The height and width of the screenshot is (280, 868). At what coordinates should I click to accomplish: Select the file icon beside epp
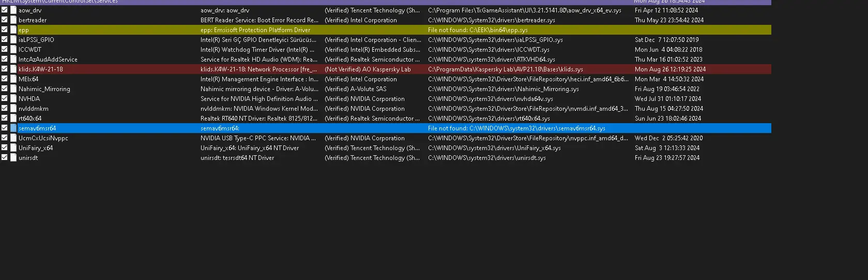[x=13, y=30]
